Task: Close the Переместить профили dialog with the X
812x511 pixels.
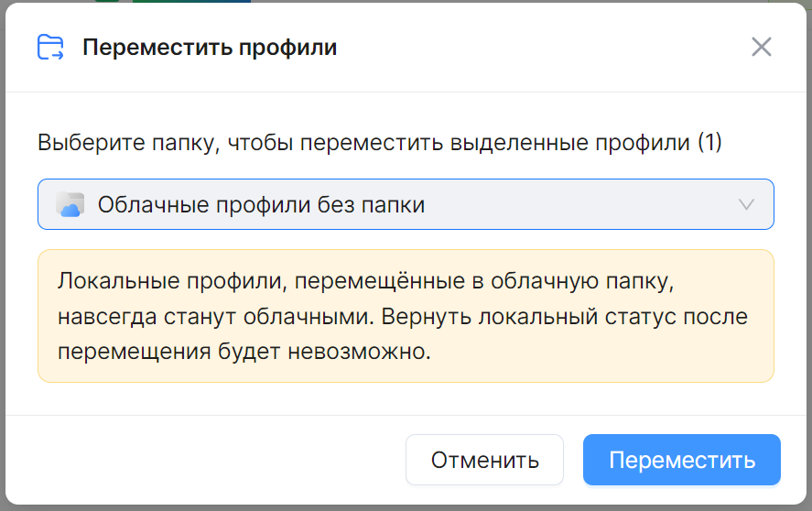Action: 761,48
